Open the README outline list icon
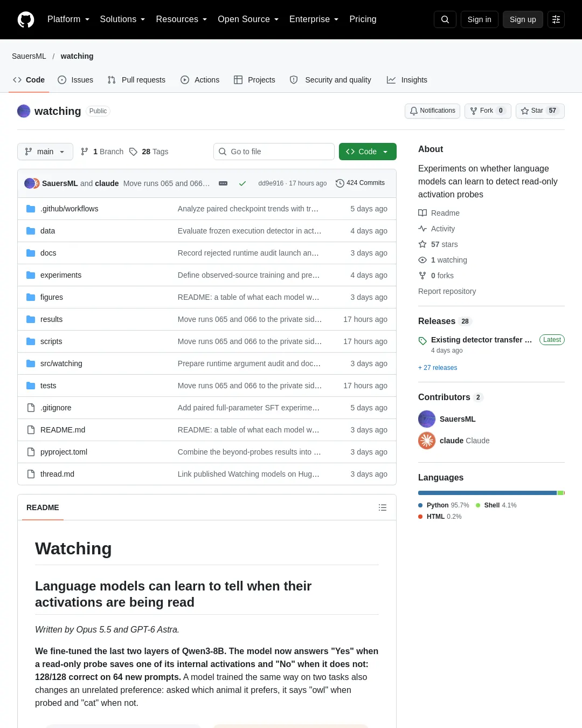The height and width of the screenshot is (728, 582). tap(383, 507)
